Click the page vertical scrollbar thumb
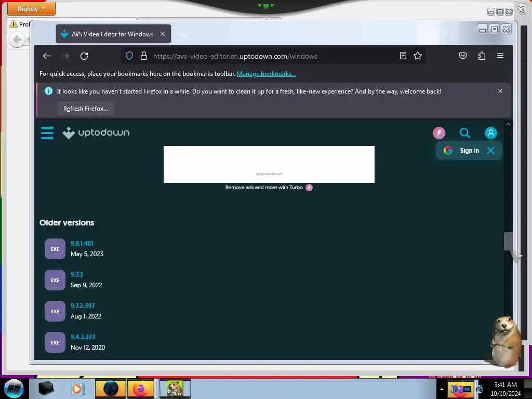This screenshot has height=399, width=532. 508,241
